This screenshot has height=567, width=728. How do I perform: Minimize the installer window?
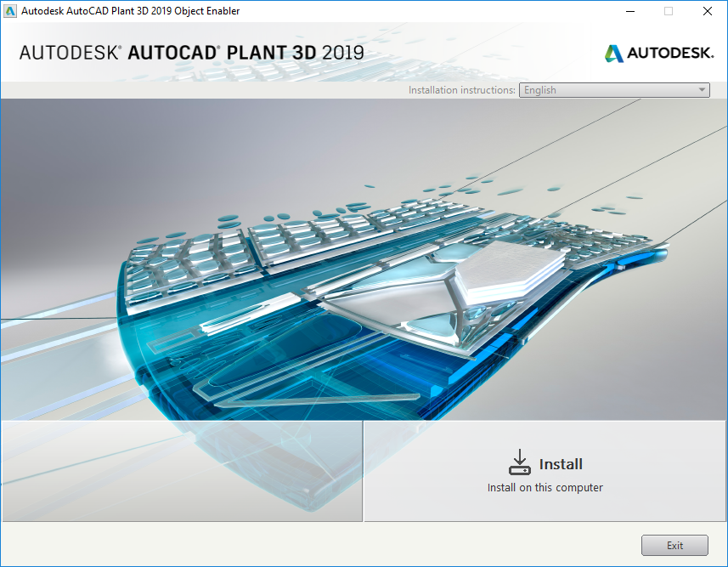(630, 11)
